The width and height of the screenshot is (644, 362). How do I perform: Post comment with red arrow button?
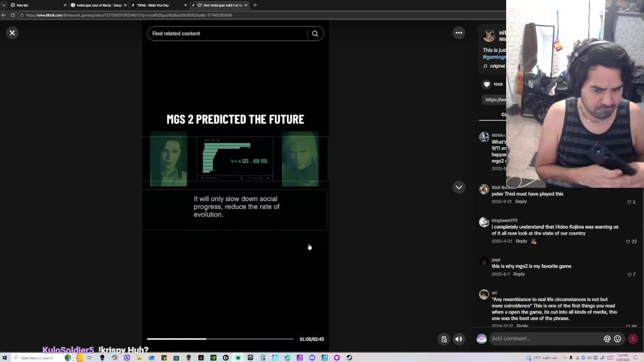tap(633, 339)
